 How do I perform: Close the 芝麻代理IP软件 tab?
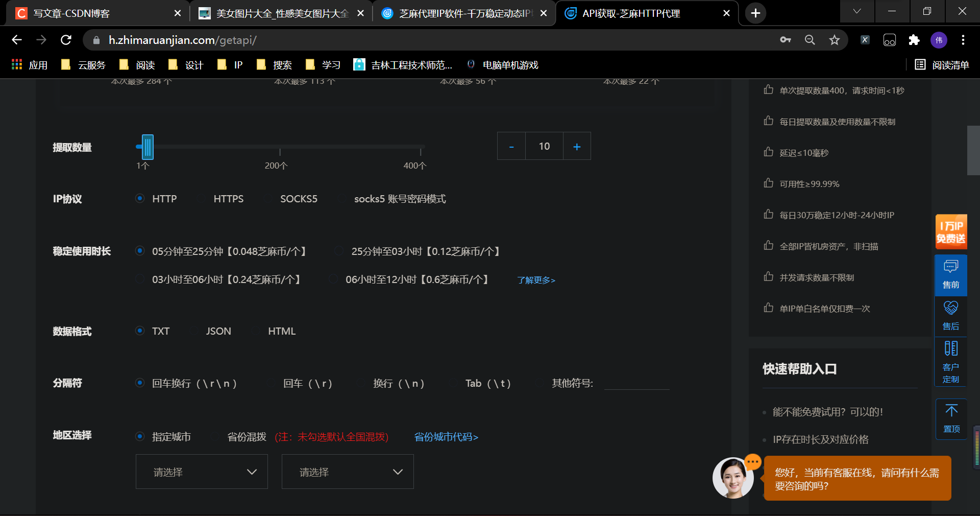tap(544, 13)
